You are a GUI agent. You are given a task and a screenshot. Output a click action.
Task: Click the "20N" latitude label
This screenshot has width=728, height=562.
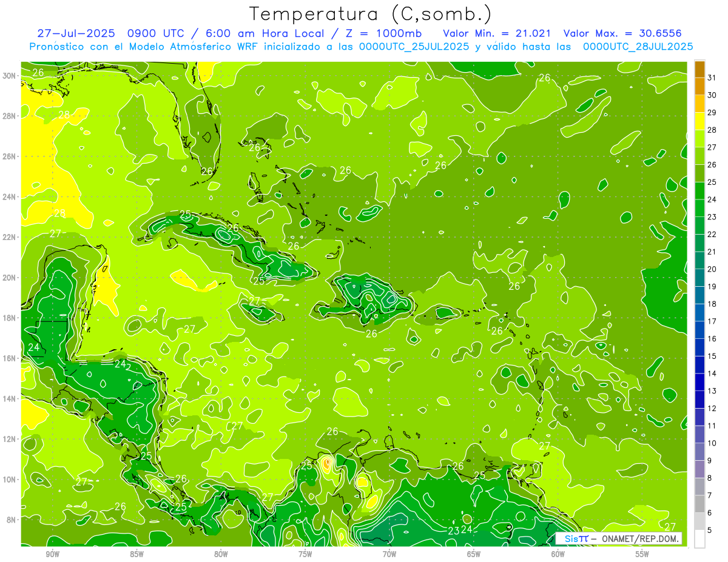10,278
